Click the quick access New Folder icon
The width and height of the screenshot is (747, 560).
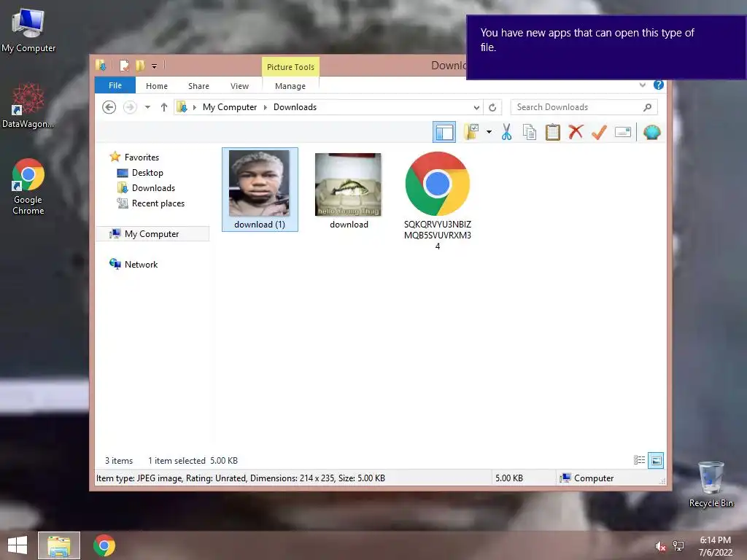point(140,66)
